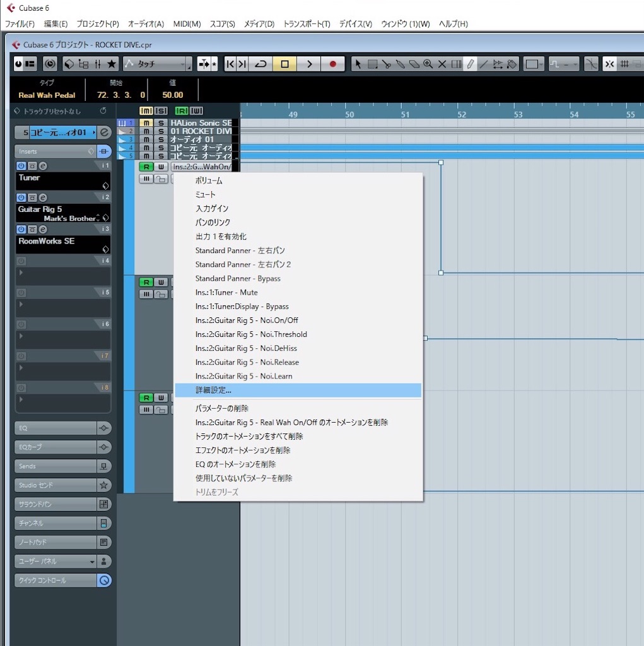Viewport: 644px width, 646px height.
Task: Click the RoomWorks SE plugin slot
Action: coord(62,244)
